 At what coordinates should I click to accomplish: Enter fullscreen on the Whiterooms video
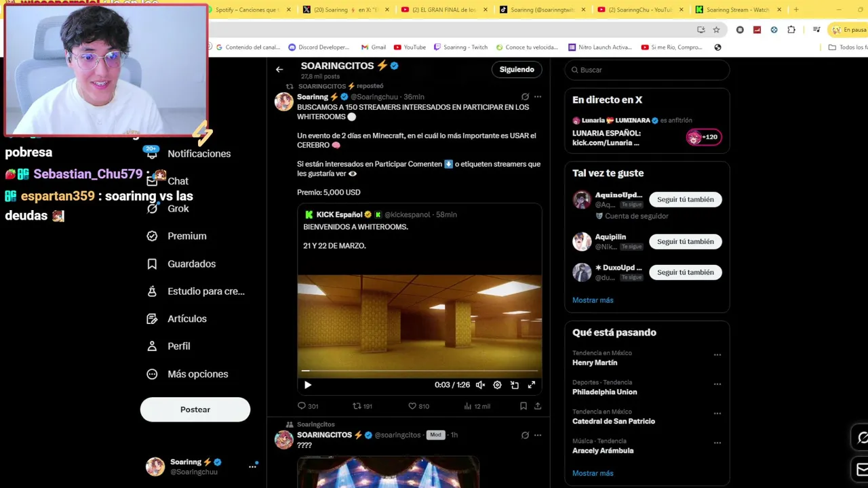coord(532,385)
